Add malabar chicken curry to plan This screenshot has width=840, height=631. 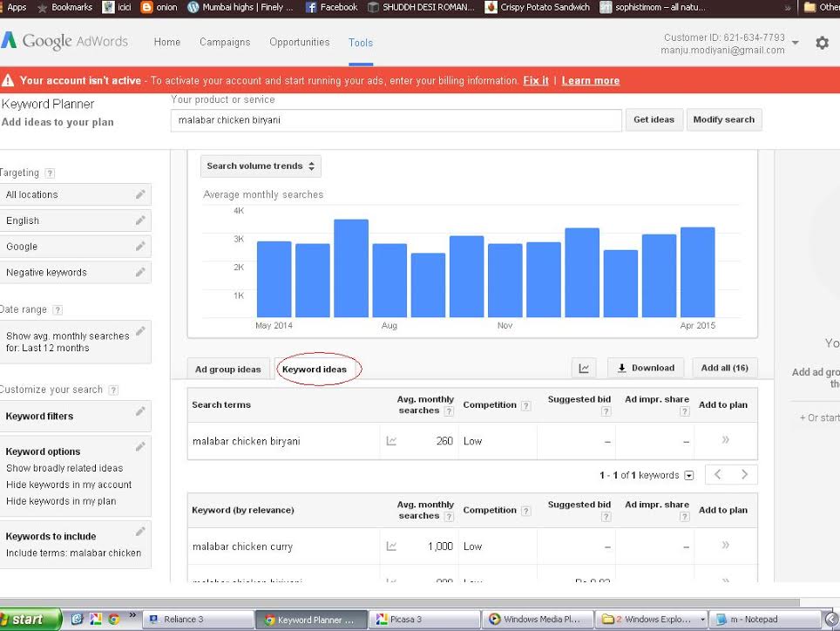pos(725,546)
